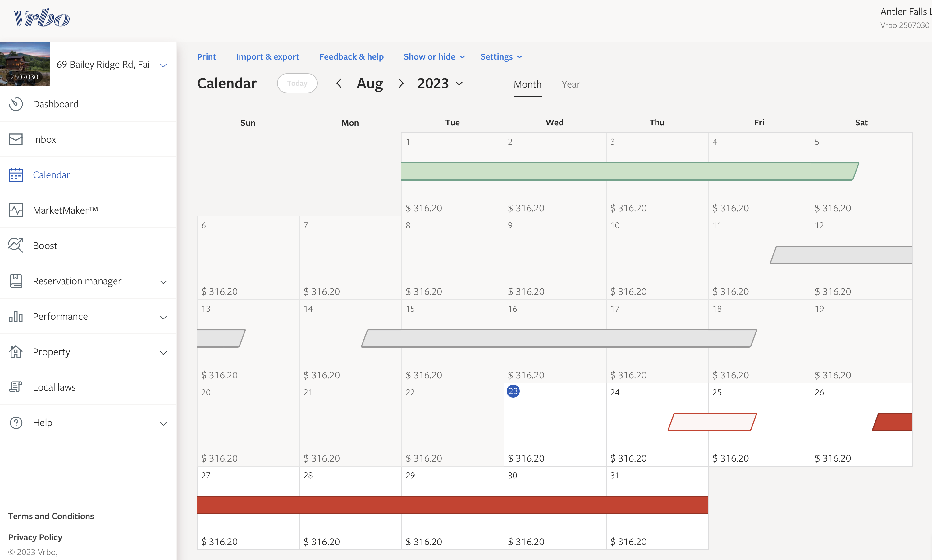The width and height of the screenshot is (932, 560).
Task: Open MarketMaker chart icon
Action: point(16,210)
